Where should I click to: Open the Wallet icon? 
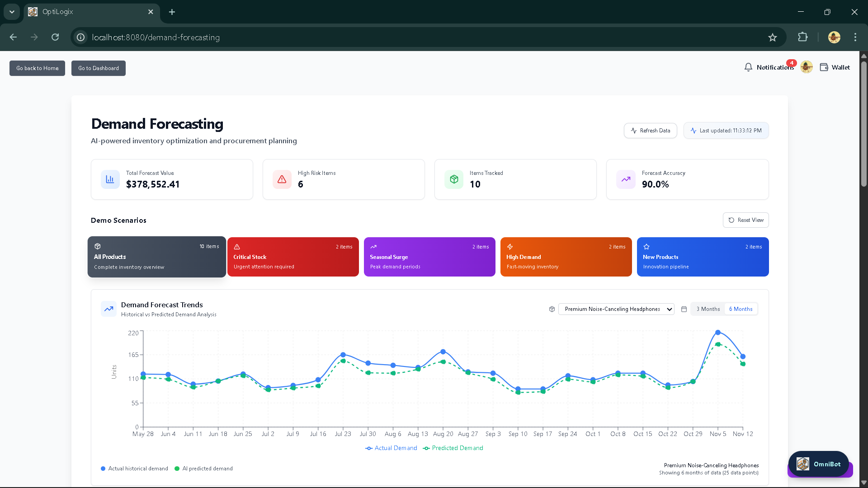pyautogui.click(x=824, y=67)
